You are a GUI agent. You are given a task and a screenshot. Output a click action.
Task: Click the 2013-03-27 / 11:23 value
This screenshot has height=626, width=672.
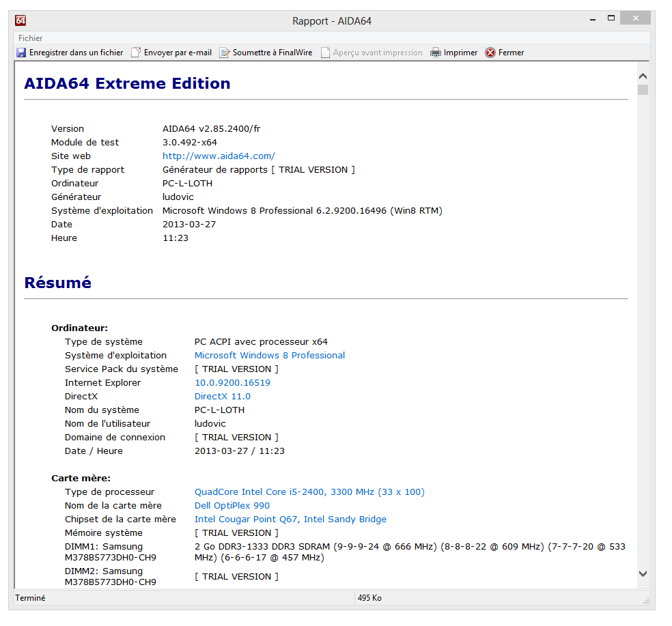pyautogui.click(x=240, y=451)
